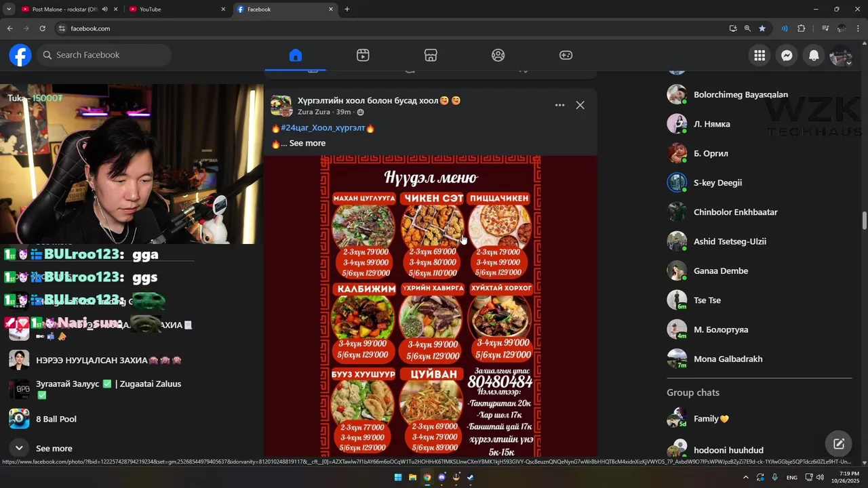The width and height of the screenshot is (868, 488).
Task: Switch to the YouTube browser tab
Action: click(178, 9)
